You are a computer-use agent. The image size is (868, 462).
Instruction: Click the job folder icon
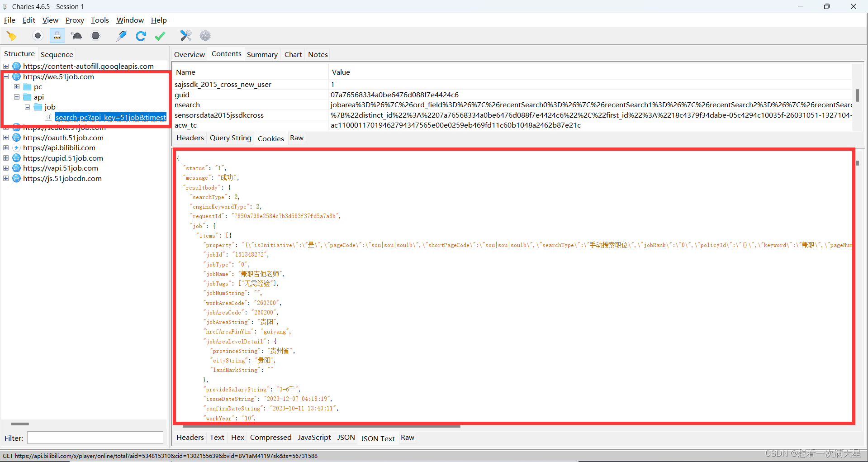(x=38, y=107)
